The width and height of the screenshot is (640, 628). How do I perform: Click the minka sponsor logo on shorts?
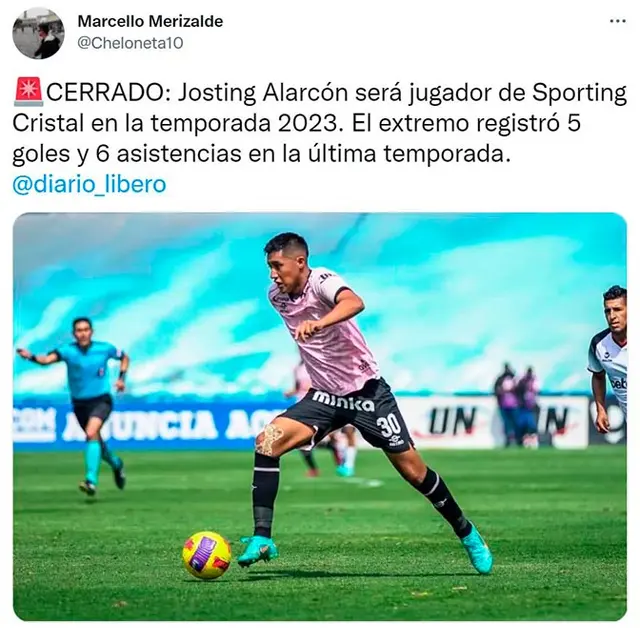343,400
